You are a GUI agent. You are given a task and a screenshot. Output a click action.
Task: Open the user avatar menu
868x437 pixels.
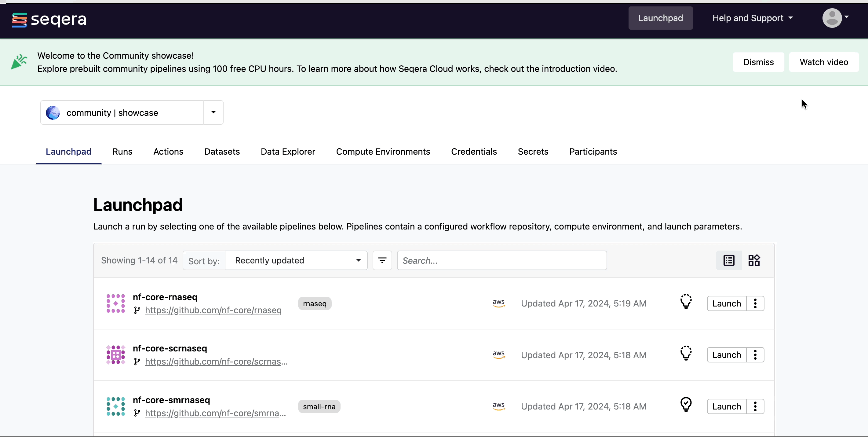pyautogui.click(x=835, y=18)
